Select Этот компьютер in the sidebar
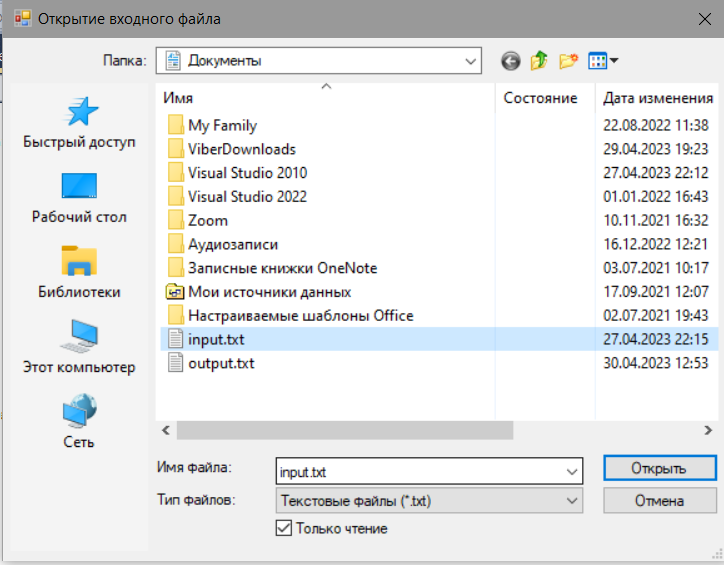724x565 pixels. tap(79, 348)
